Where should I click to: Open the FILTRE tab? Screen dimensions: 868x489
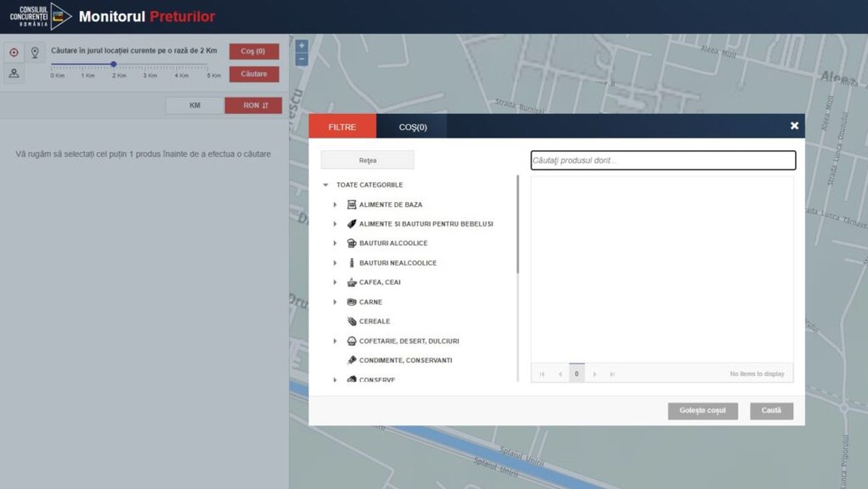point(342,126)
